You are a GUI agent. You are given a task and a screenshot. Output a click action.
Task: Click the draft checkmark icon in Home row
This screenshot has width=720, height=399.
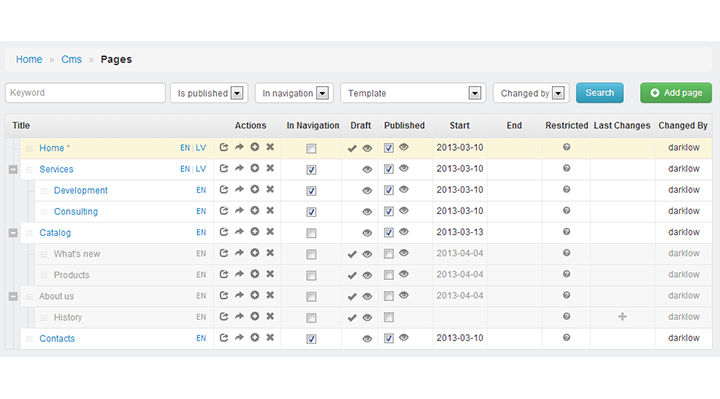(x=352, y=148)
